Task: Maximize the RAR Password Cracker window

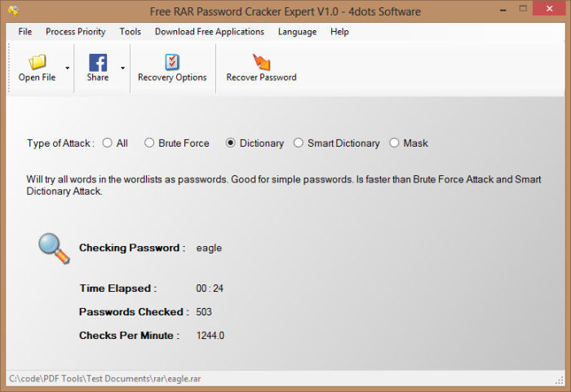Action: [x=523, y=9]
